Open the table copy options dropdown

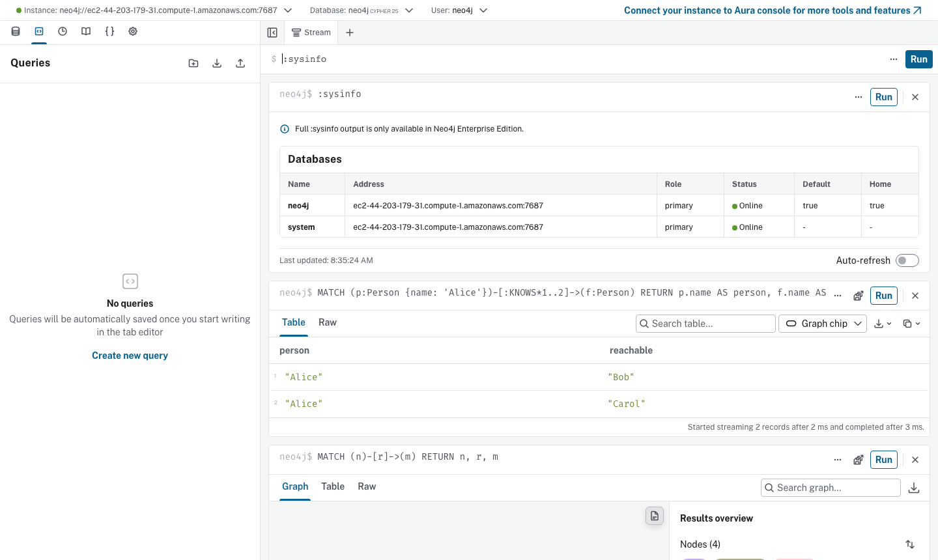pyautogui.click(x=911, y=324)
